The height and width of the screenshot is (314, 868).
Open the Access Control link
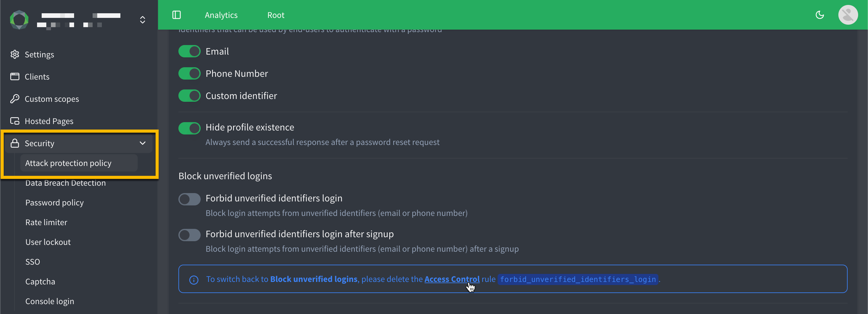click(x=452, y=279)
